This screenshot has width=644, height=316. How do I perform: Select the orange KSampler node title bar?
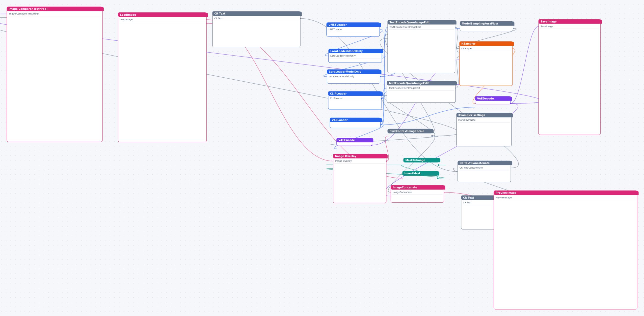click(x=486, y=44)
